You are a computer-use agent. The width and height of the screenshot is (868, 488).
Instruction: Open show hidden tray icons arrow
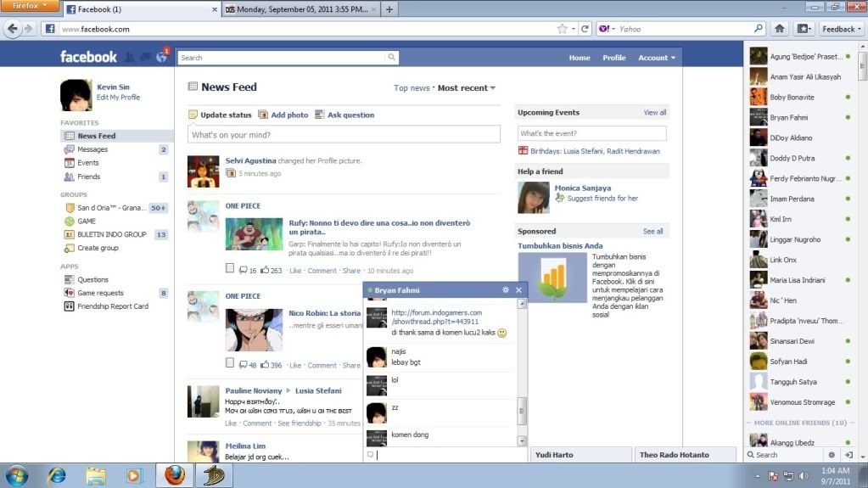coord(758,476)
